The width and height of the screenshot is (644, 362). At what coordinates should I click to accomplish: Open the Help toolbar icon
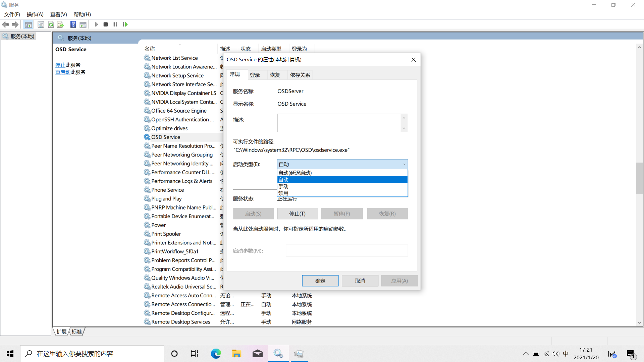pyautogui.click(x=73, y=24)
